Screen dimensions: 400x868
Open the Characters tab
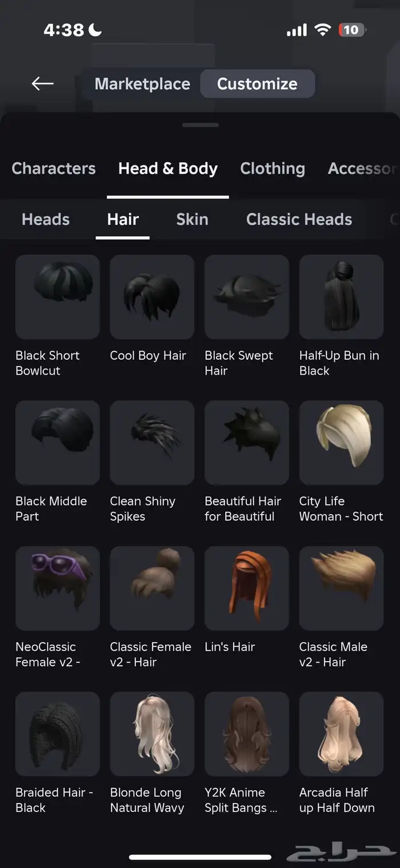tap(54, 169)
